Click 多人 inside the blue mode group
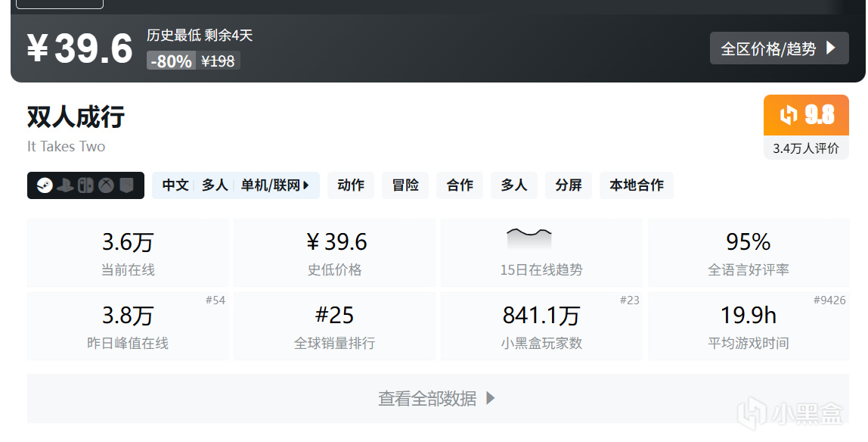The image size is (868, 442). (215, 185)
